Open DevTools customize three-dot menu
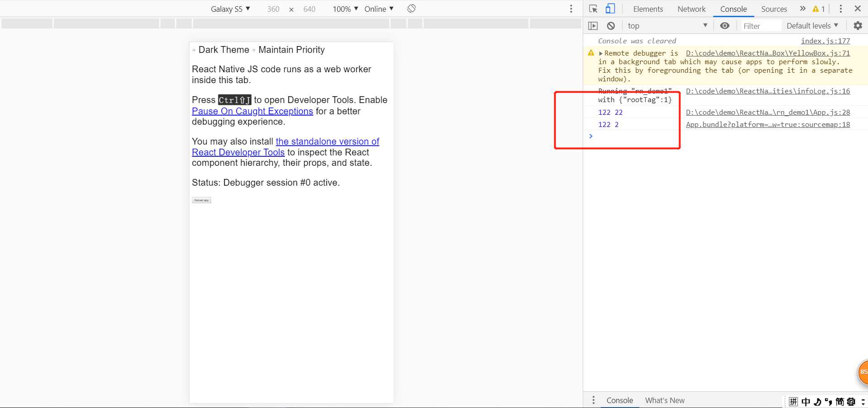The image size is (868, 408). click(x=840, y=9)
